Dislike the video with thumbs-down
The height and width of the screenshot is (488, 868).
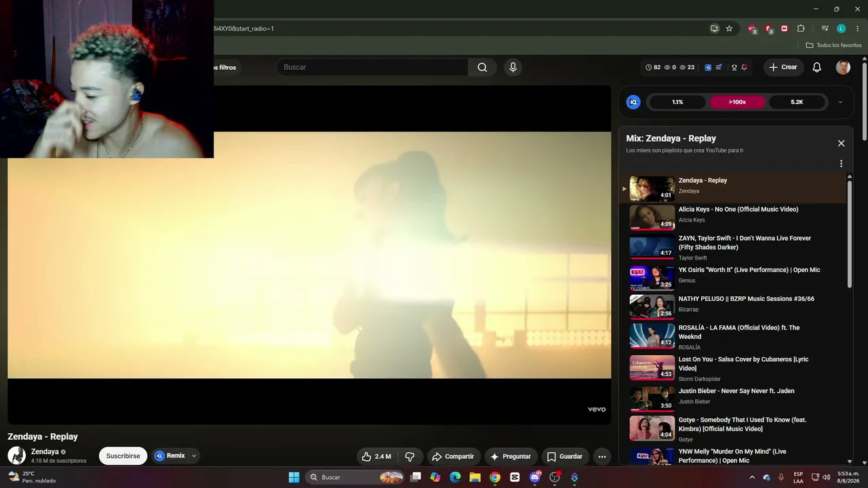pyautogui.click(x=410, y=456)
